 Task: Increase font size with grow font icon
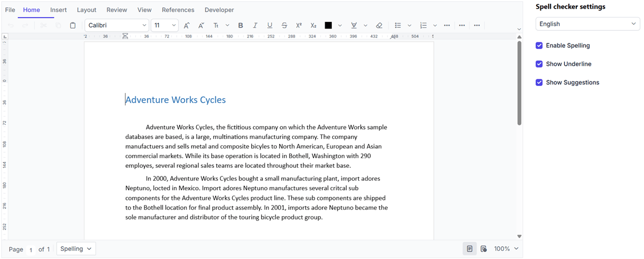[187, 25]
